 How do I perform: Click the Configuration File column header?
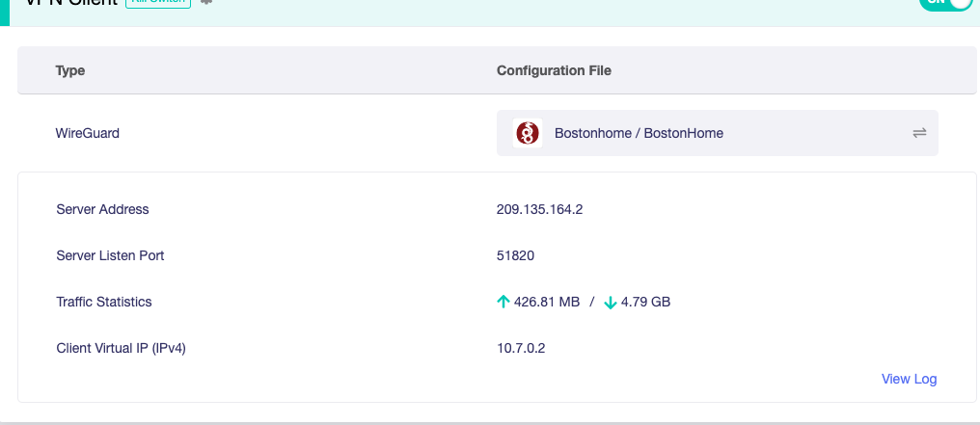coord(554,70)
